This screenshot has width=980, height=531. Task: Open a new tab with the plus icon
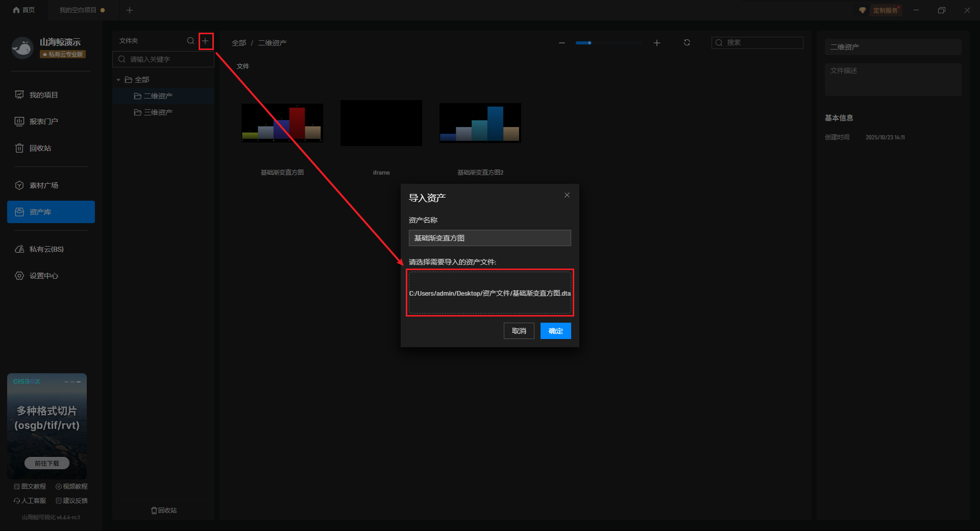130,10
